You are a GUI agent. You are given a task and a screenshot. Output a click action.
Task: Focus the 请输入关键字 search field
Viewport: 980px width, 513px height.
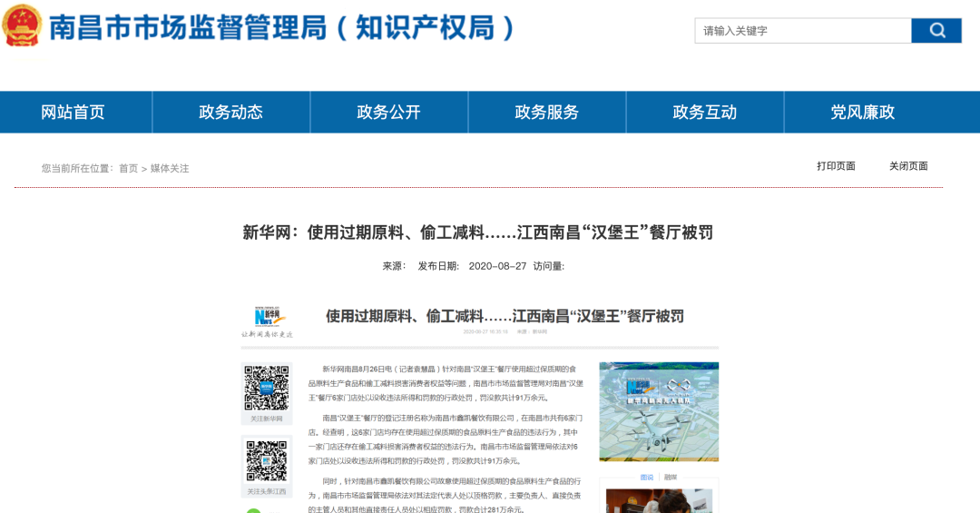pos(802,30)
